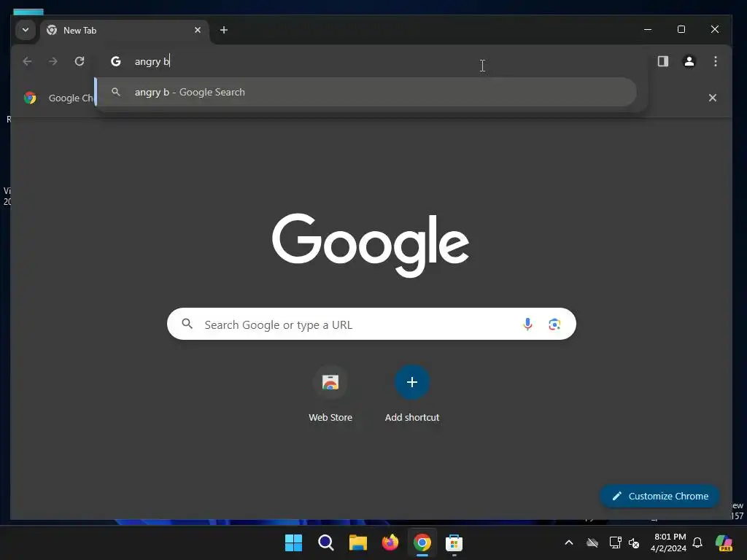Image resolution: width=747 pixels, height=560 pixels.
Task: Open the Copilot preview icon in taskbar
Action: (724, 542)
